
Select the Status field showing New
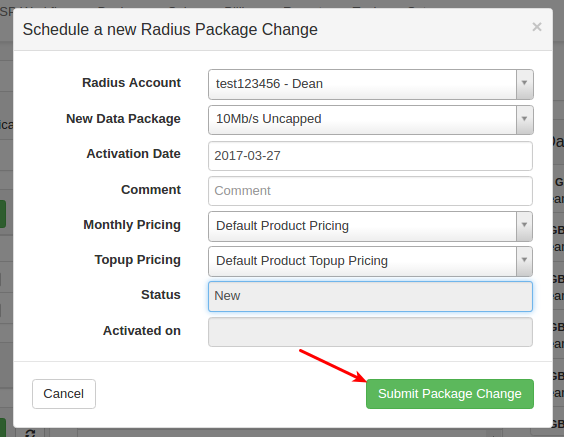pos(370,296)
